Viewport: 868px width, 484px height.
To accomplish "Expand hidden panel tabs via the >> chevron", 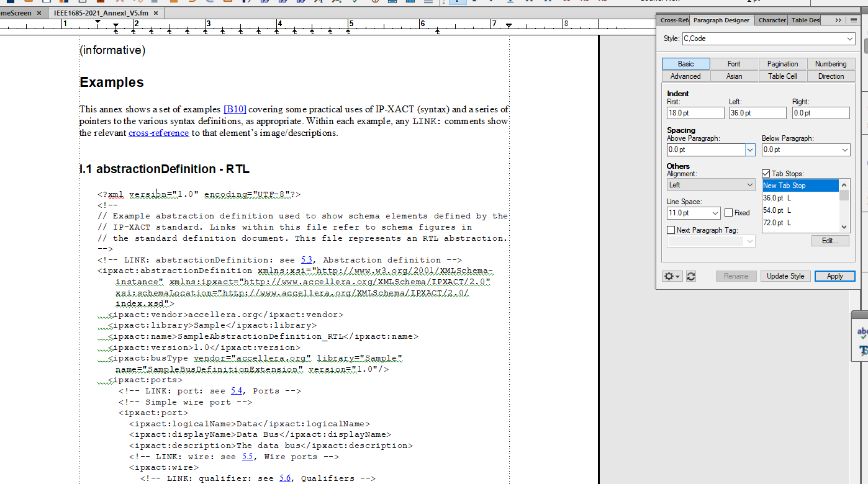I will [838, 20].
